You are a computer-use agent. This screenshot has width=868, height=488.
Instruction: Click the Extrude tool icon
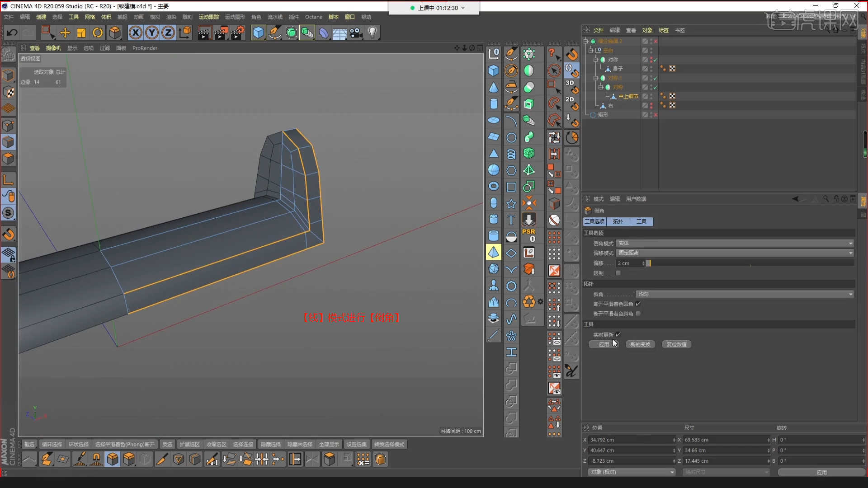click(129, 460)
